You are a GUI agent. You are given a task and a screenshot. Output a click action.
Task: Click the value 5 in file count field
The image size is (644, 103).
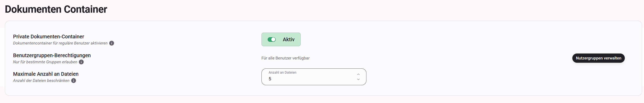(270, 79)
